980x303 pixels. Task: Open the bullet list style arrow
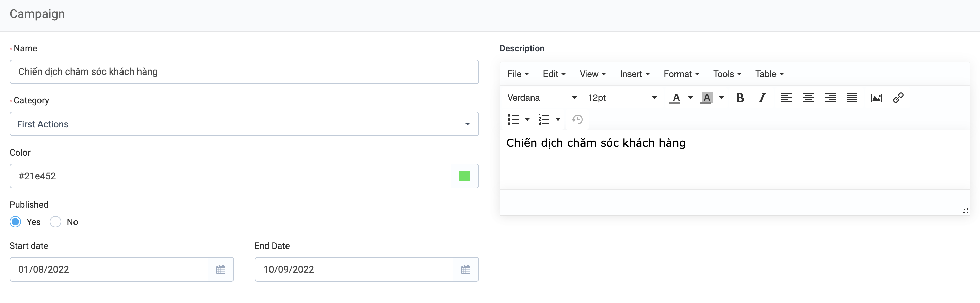tap(527, 119)
